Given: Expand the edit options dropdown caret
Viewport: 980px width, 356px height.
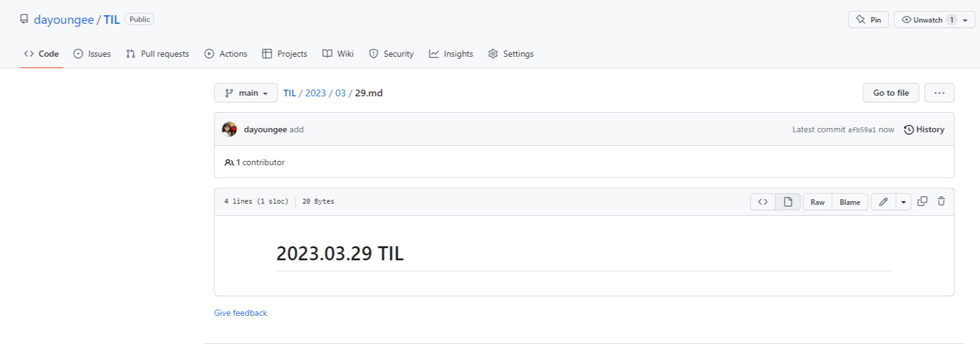Looking at the screenshot, I should [x=903, y=202].
